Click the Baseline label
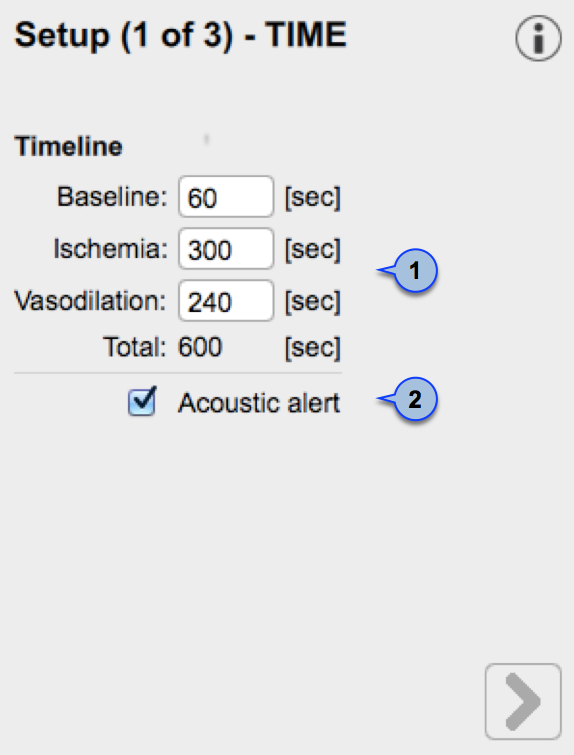Screen dimensions: 574x755 pos(112,196)
